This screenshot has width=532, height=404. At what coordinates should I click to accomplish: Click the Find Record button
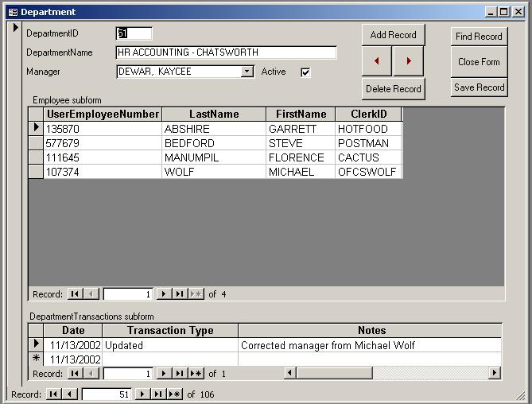[479, 37]
